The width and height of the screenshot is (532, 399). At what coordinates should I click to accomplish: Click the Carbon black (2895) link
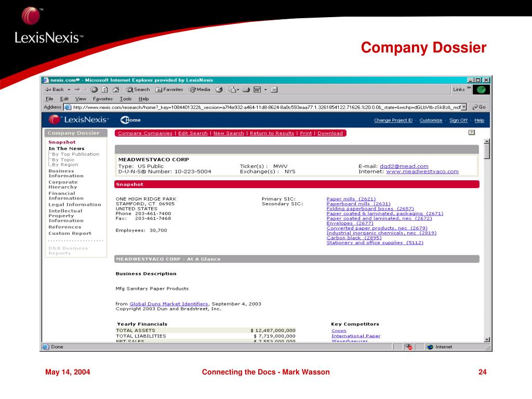point(354,238)
